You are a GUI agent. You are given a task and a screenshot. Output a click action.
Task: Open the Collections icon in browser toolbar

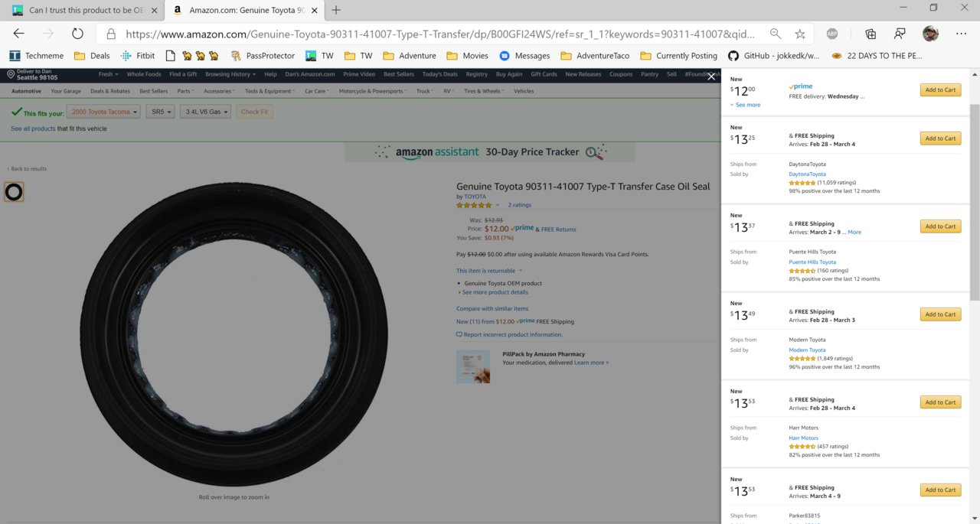point(871,34)
